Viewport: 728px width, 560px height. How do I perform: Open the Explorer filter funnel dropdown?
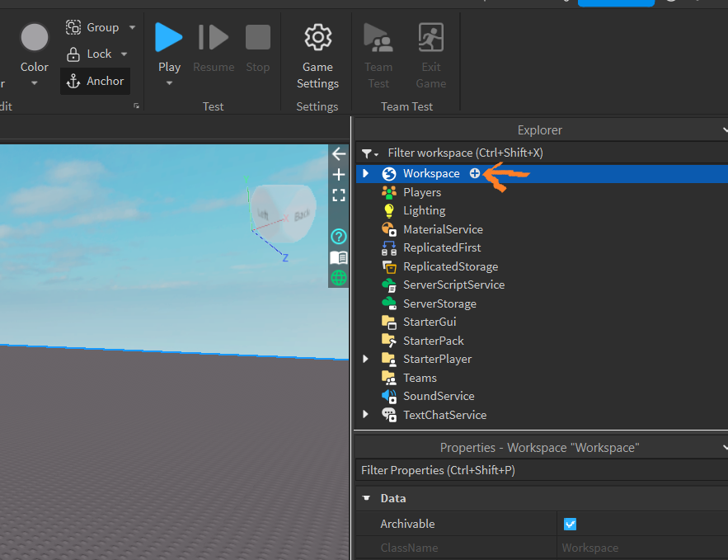[x=370, y=153]
